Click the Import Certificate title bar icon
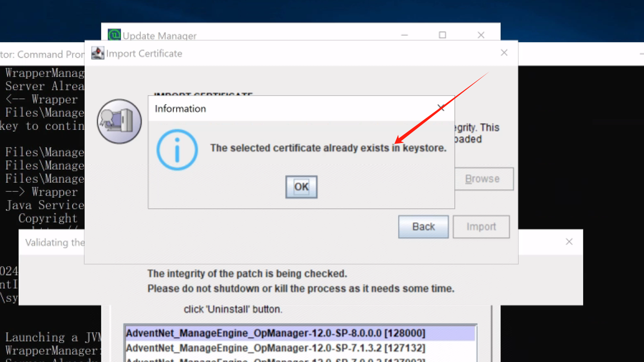644x362 pixels. (x=98, y=53)
